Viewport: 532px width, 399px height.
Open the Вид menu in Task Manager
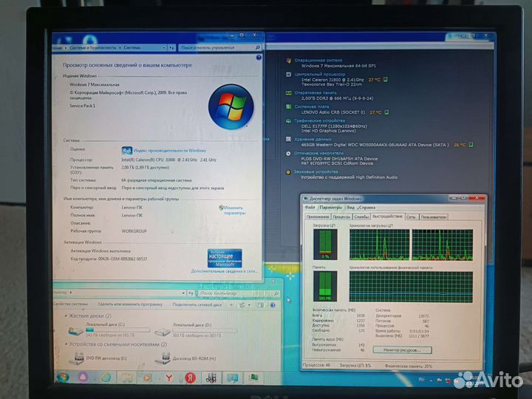350,208
